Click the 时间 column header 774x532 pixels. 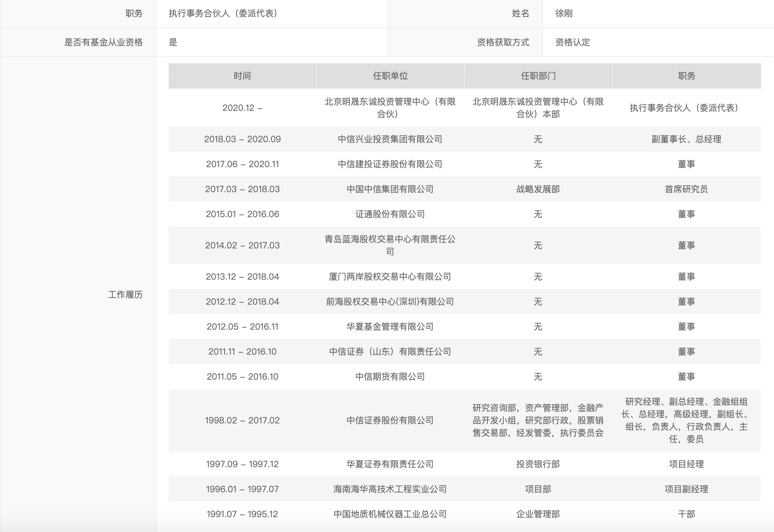pyautogui.click(x=242, y=76)
